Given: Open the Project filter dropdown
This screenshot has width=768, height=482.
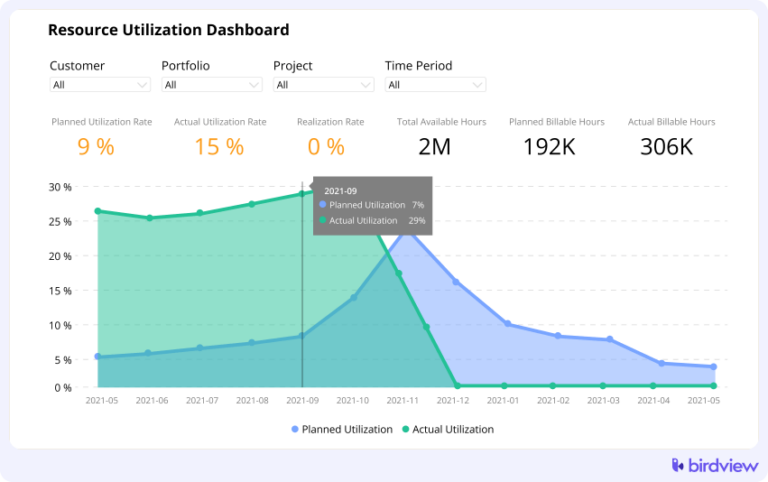Looking at the screenshot, I should tap(323, 85).
